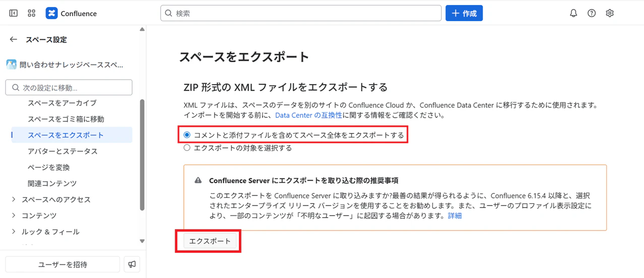Expand the ルック & フィール section
Screen dimensions: 644x278
[x=14, y=232]
